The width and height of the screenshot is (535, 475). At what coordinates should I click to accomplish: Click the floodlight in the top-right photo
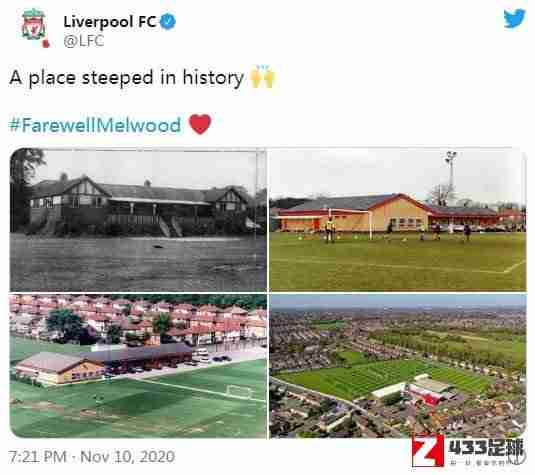point(451,177)
